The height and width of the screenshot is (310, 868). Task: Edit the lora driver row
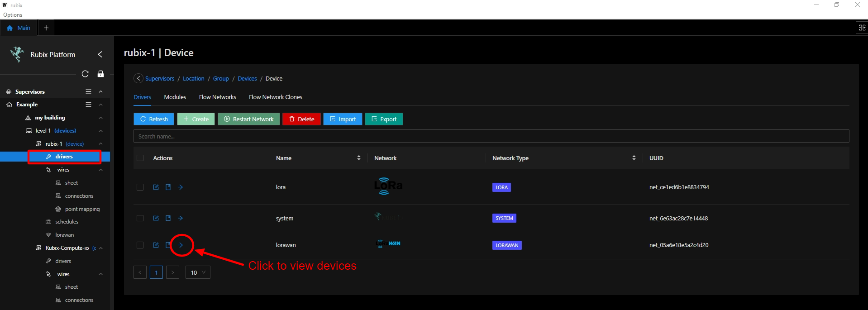click(x=156, y=187)
